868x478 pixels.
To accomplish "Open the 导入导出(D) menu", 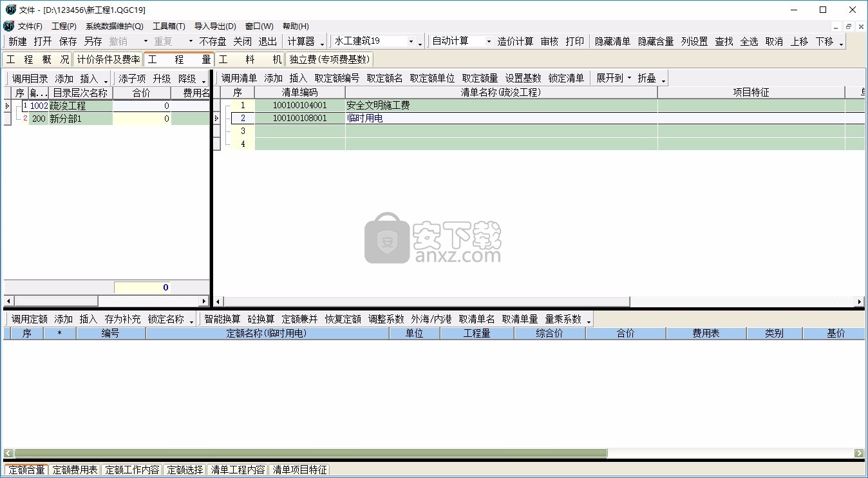I will coord(215,26).
